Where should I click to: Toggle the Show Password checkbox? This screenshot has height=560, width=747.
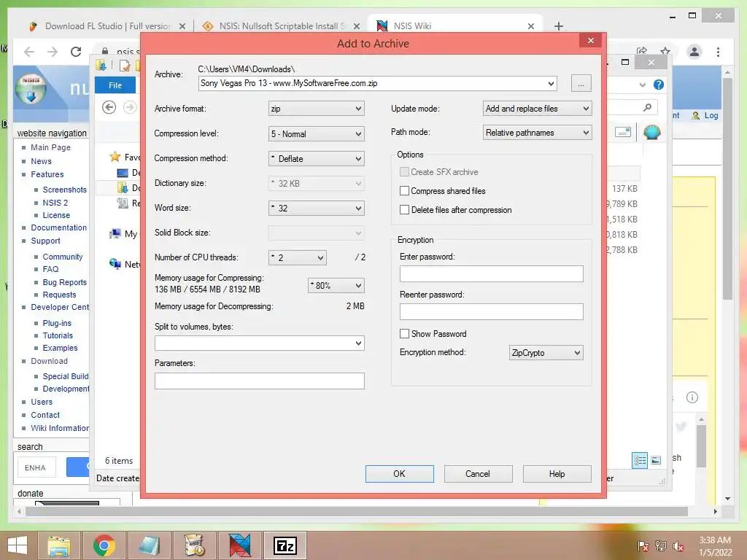[404, 334]
